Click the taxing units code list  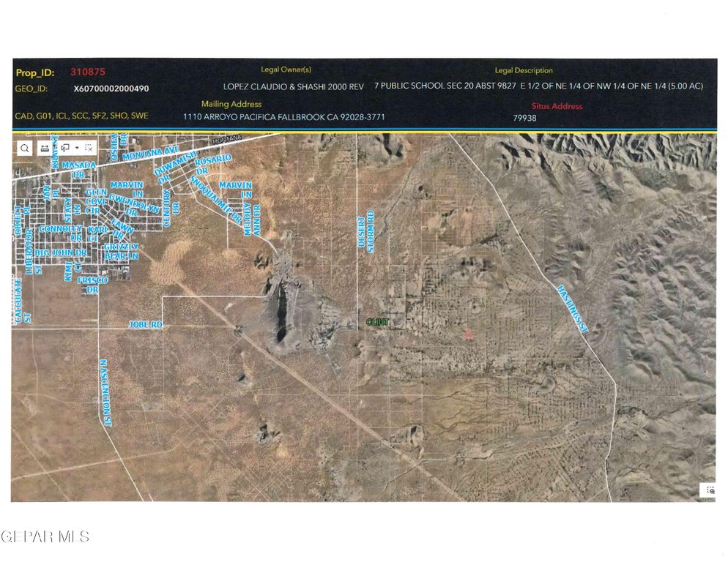81,117
